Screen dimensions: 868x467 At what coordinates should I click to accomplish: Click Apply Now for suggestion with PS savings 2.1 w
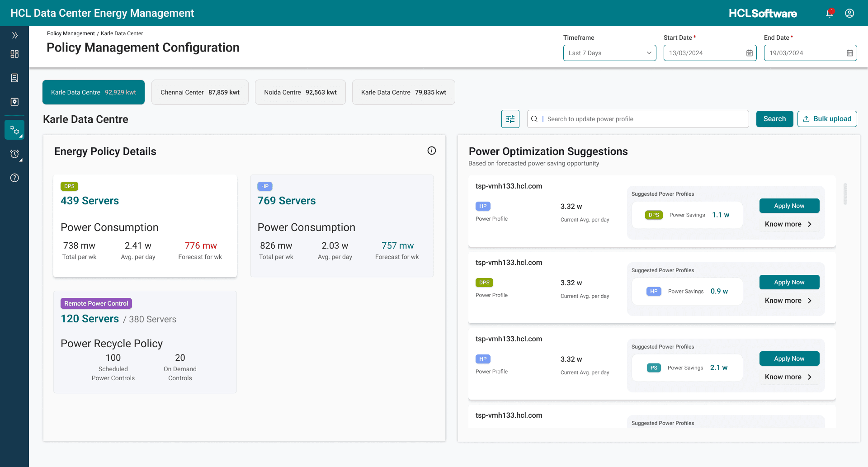point(789,359)
